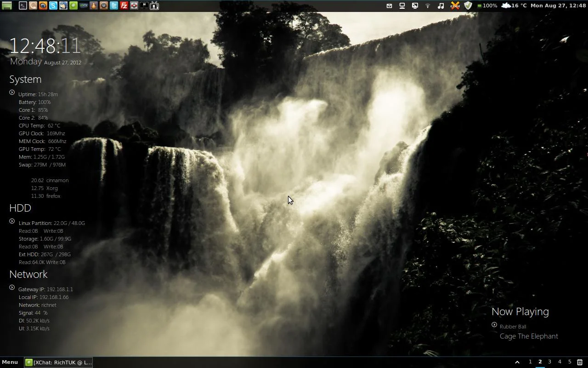Click the "Linux Partition: 22.0G / 48.0G" line
This screenshot has height=368, width=588.
52,223
